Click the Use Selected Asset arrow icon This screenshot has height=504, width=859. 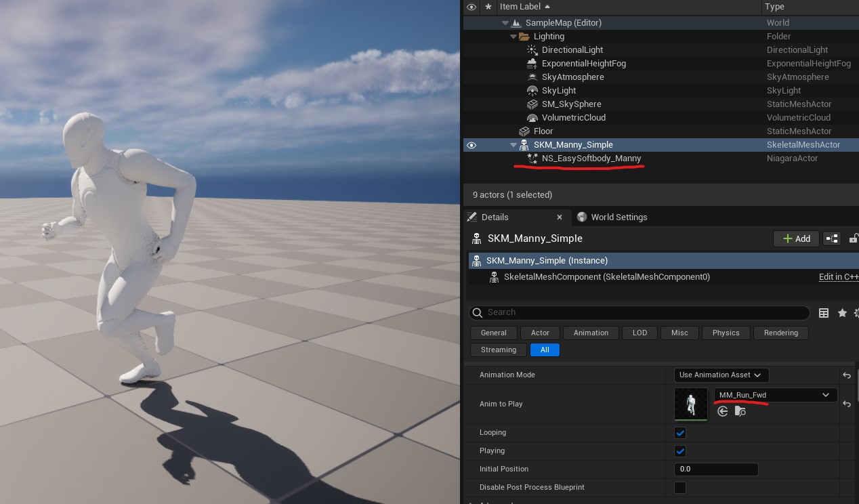coord(722,411)
